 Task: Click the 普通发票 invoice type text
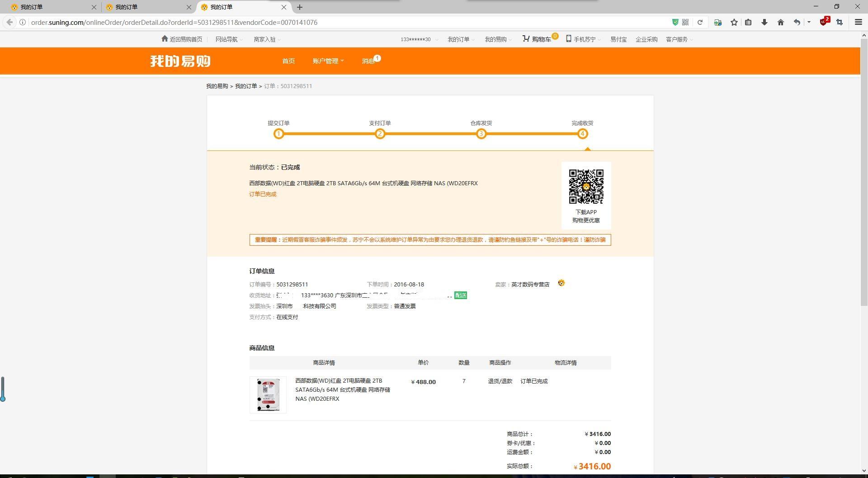(x=405, y=306)
